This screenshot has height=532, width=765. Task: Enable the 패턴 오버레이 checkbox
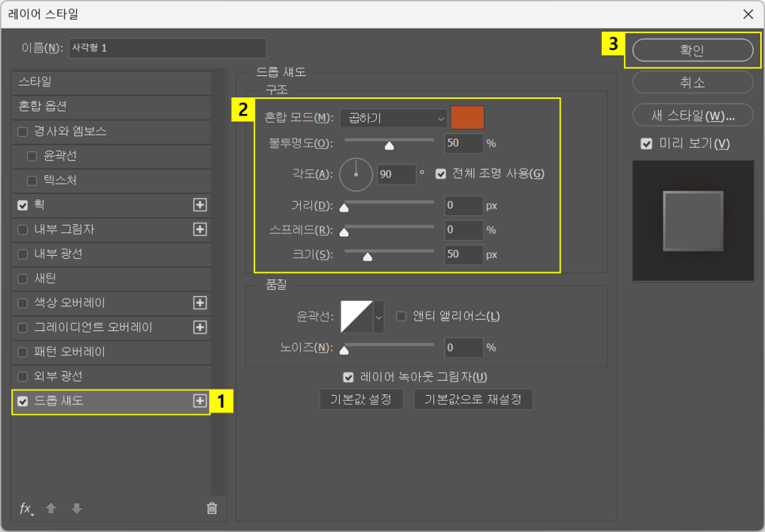coord(22,352)
